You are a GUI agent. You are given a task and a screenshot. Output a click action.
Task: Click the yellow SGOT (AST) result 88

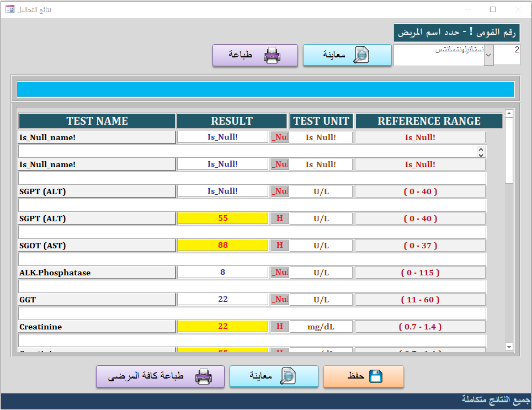click(x=223, y=246)
